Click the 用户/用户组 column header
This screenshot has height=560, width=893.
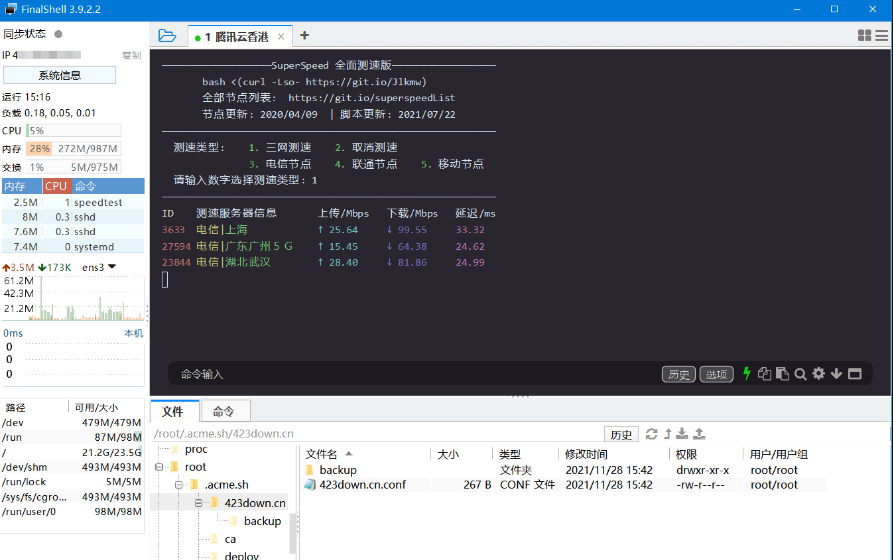(778, 454)
